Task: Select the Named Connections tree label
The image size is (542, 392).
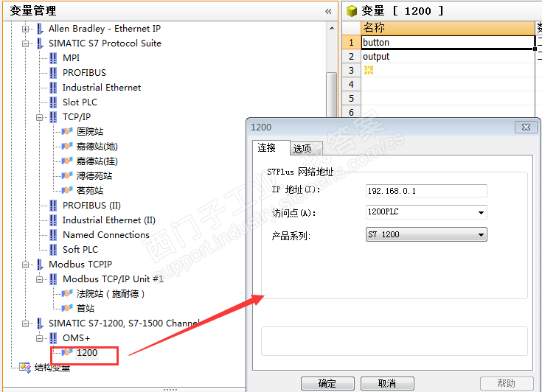Action: pyautogui.click(x=106, y=235)
